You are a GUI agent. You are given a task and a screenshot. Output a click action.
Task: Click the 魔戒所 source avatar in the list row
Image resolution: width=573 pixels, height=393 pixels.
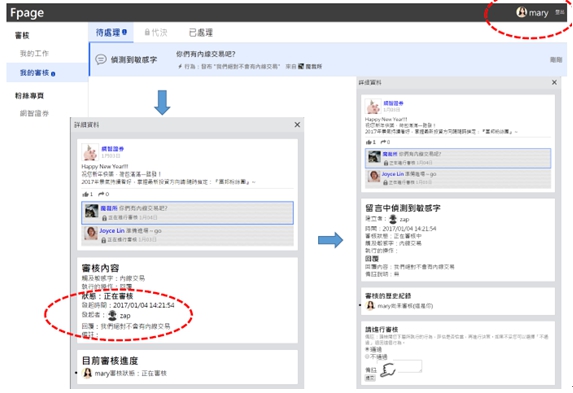point(301,66)
